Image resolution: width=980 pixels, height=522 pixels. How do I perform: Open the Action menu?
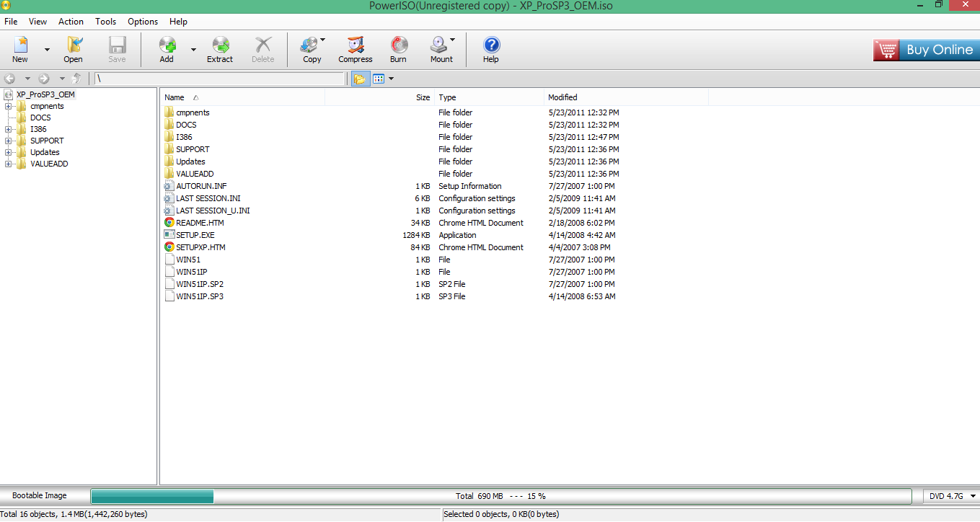coord(71,22)
